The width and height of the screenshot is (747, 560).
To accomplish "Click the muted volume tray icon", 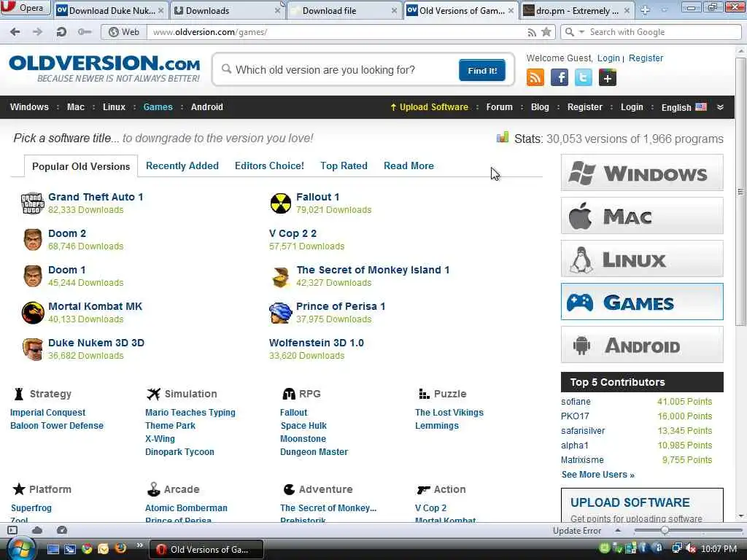I will click(691, 549).
